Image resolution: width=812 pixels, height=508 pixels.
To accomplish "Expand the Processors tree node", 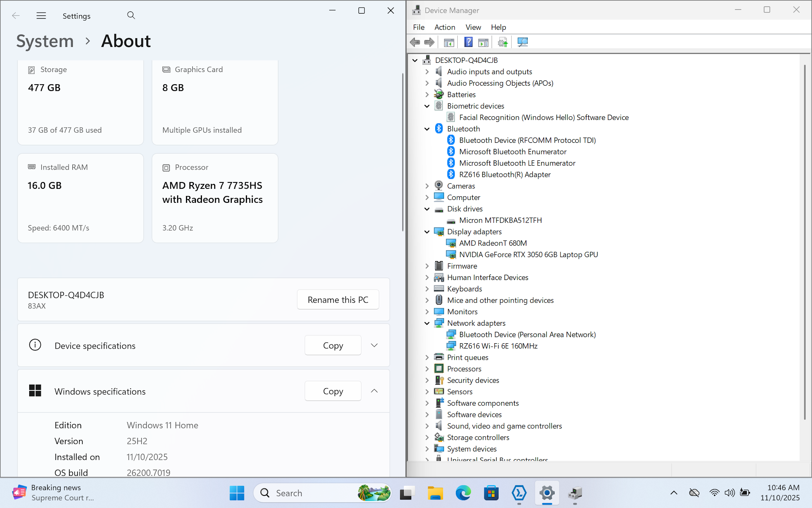I will click(427, 369).
